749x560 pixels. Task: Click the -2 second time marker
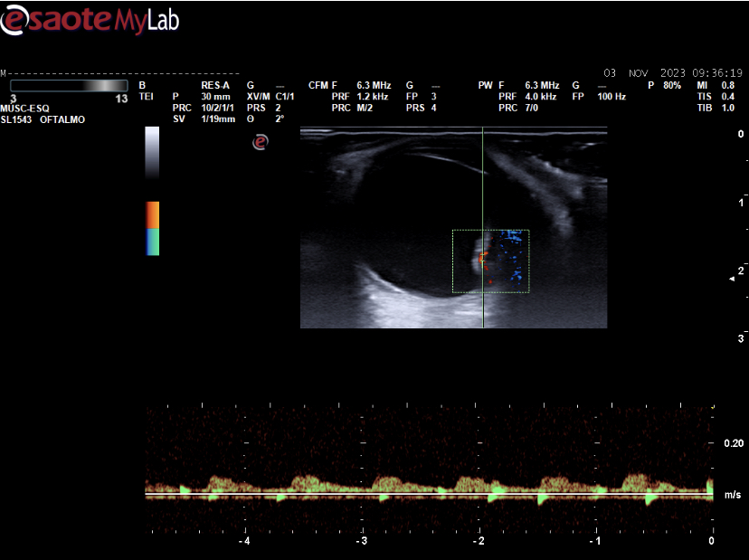tap(479, 541)
